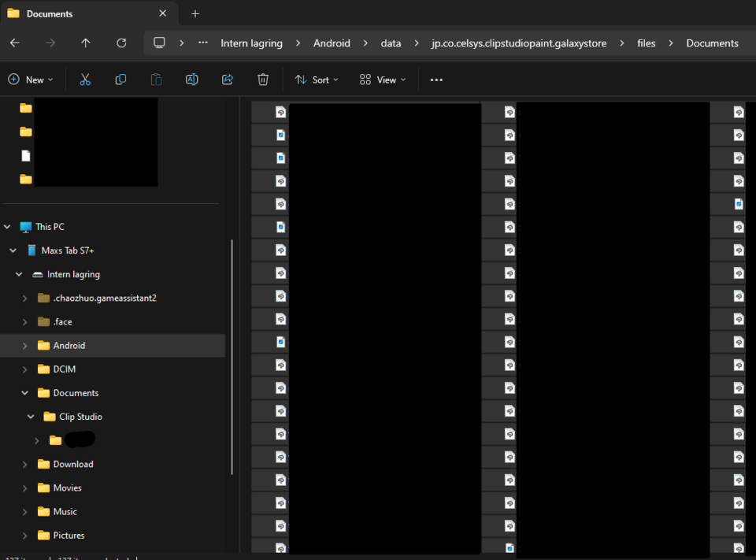Click the device icon in the address bar
Image resolution: width=756 pixels, height=560 pixels.
[x=159, y=43]
